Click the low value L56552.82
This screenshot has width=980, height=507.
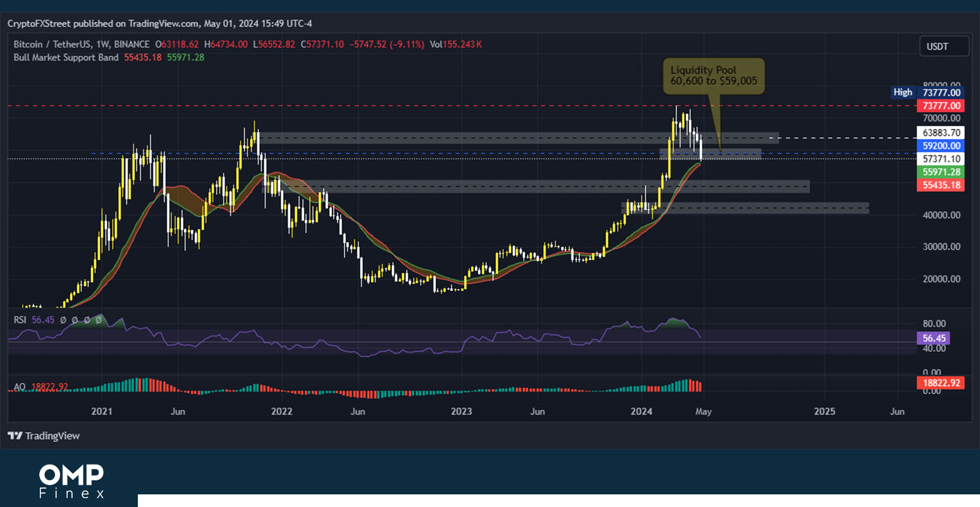[x=274, y=44]
